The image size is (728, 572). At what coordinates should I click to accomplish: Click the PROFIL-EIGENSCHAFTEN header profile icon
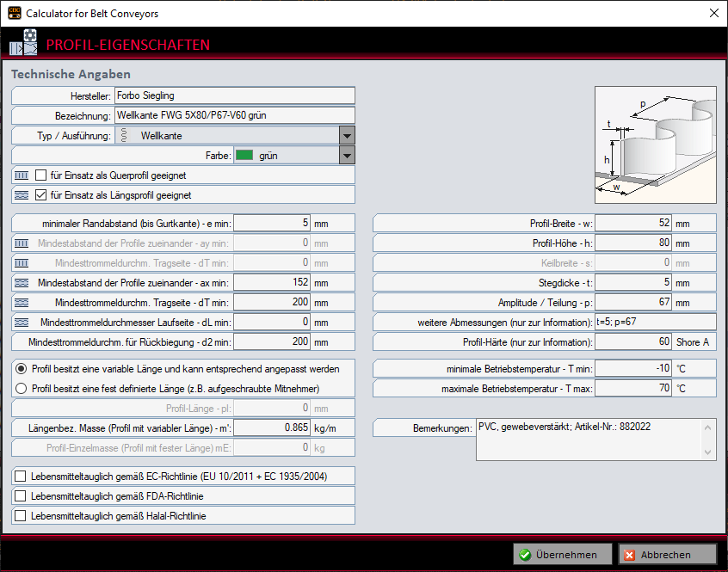coord(22,45)
